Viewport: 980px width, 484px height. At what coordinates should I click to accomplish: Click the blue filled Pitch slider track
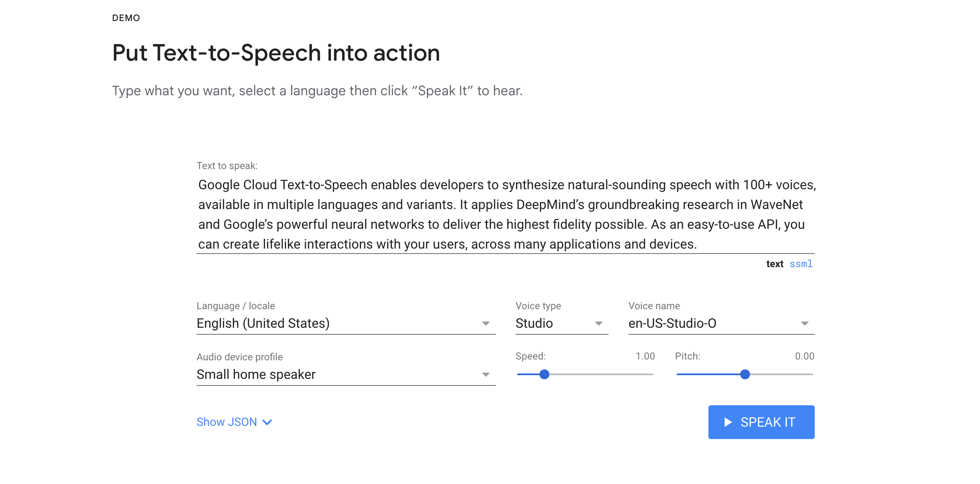(708, 374)
